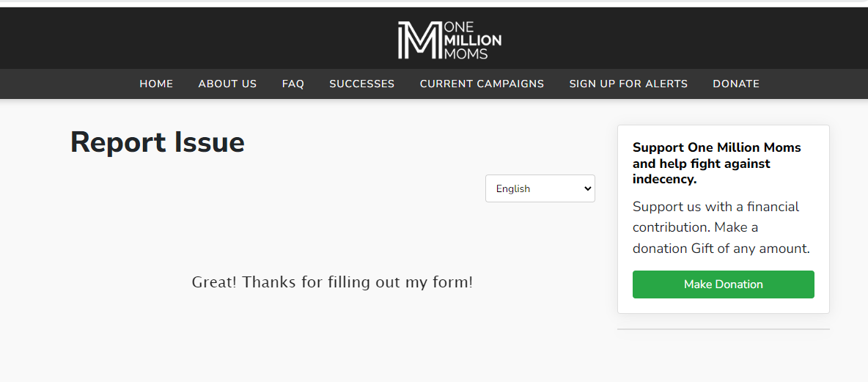The width and height of the screenshot is (868, 382).
Task: View the Successes page
Action: click(x=361, y=84)
